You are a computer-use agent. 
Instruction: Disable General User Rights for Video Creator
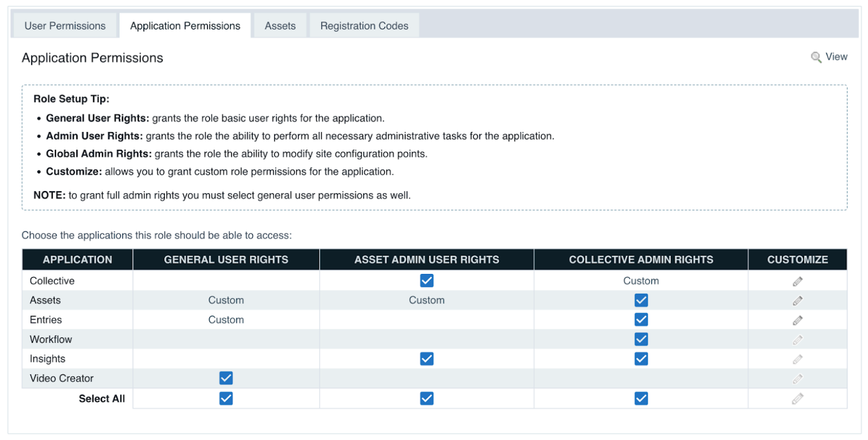[x=226, y=378]
